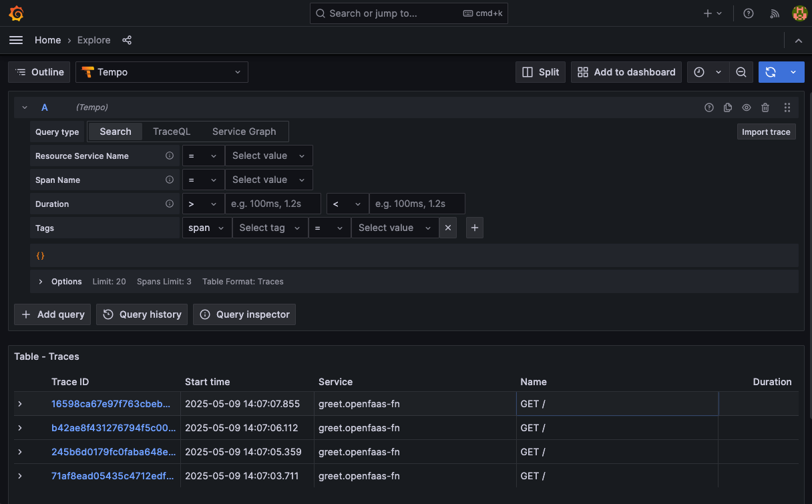Click the zoom out time range icon
This screenshot has height=504, width=812.
click(x=741, y=72)
